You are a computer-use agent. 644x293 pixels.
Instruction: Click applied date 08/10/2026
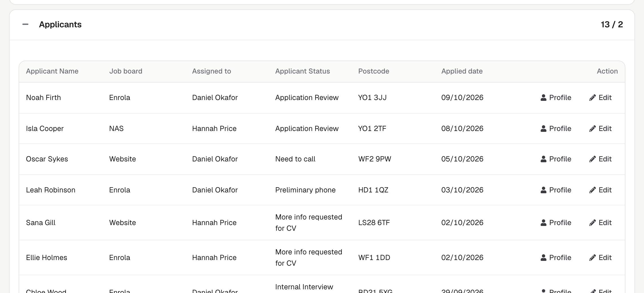point(462,128)
